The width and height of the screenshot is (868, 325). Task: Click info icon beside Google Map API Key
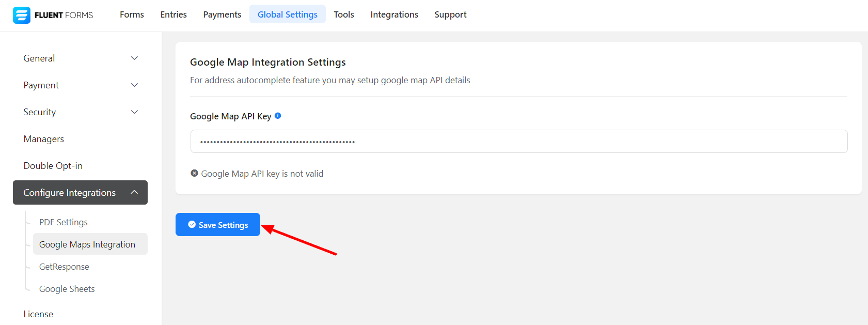point(278,116)
